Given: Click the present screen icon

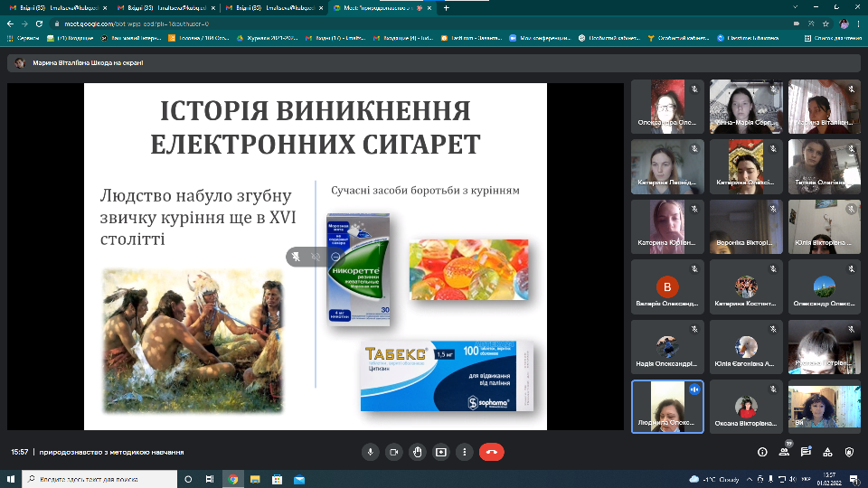Looking at the screenshot, I should point(440,452).
